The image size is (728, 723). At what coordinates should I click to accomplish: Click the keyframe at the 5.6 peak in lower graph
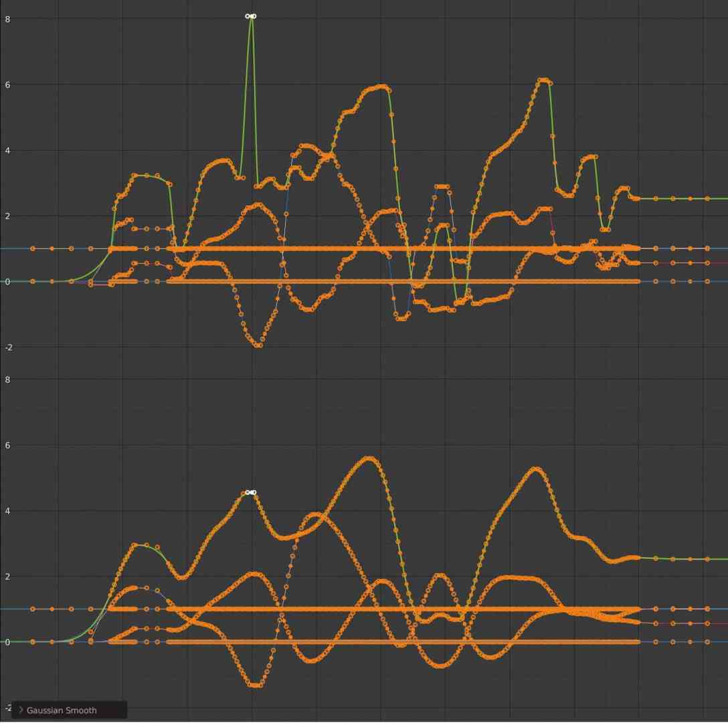(368, 458)
